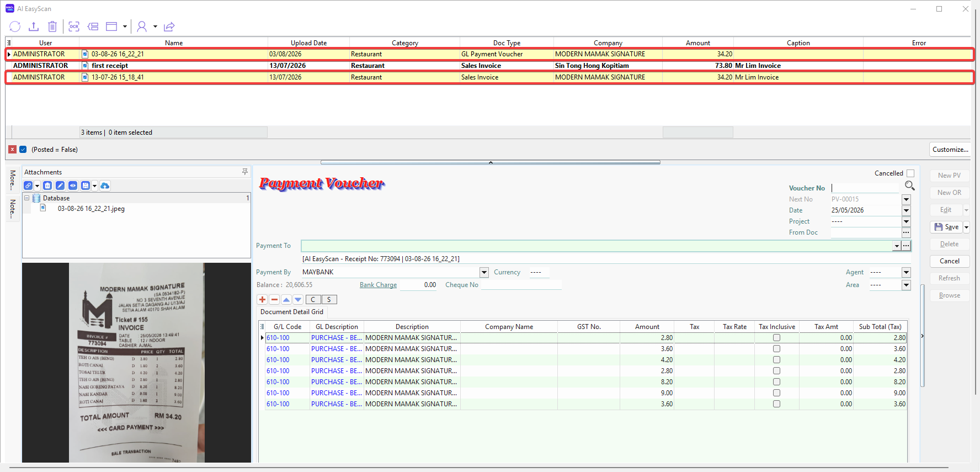
Task: Open the layout icon's dropdown arrow
Action: pos(125,26)
